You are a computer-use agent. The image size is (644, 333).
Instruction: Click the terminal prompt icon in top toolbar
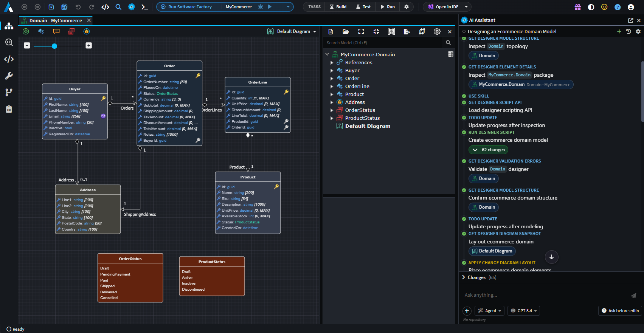(144, 7)
